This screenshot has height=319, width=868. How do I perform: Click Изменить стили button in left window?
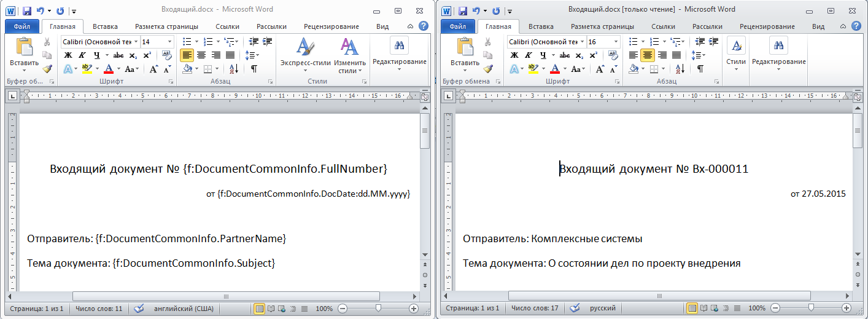pyautogui.click(x=349, y=54)
